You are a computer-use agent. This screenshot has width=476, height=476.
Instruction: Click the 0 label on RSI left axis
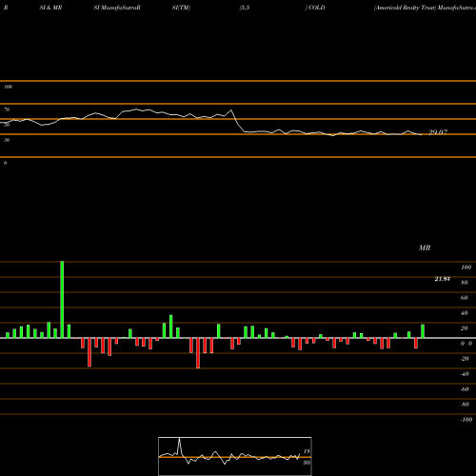click(5, 163)
